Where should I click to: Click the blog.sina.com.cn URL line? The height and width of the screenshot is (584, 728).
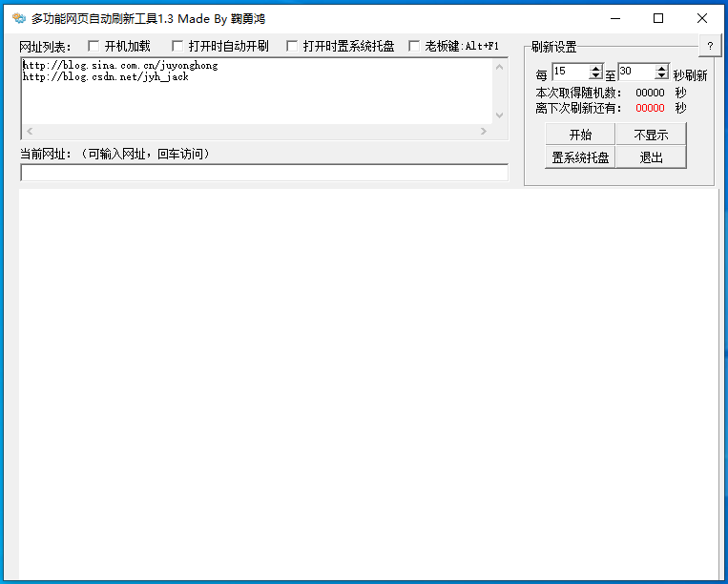pyautogui.click(x=120, y=65)
